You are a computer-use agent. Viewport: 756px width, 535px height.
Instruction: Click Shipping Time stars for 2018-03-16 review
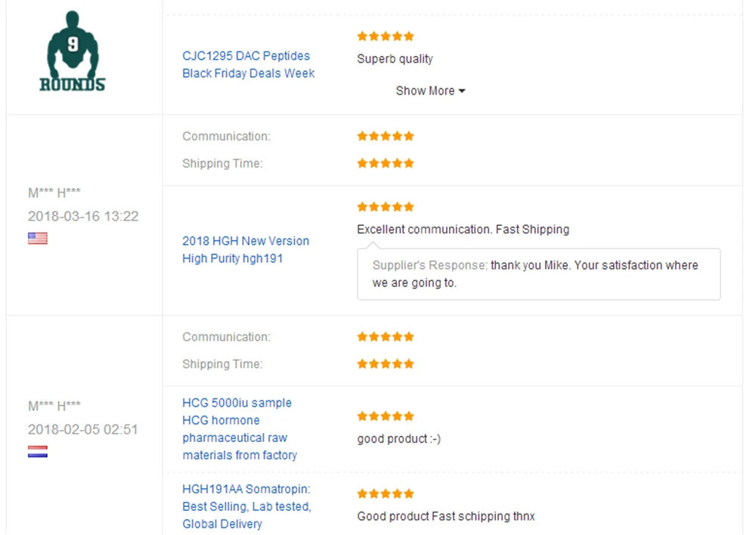pos(386,163)
